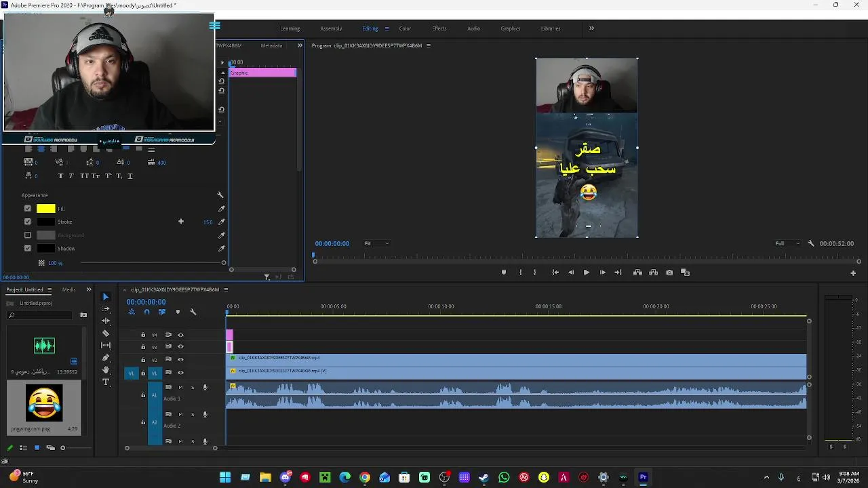The width and height of the screenshot is (868, 488).
Task: Add a marker in the timeline header
Action: tap(178, 312)
